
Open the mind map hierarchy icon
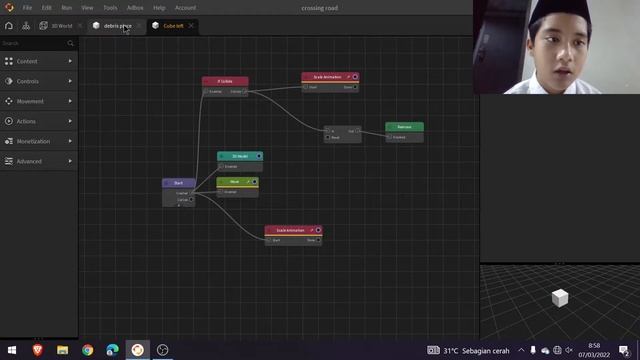coord(26,26)
